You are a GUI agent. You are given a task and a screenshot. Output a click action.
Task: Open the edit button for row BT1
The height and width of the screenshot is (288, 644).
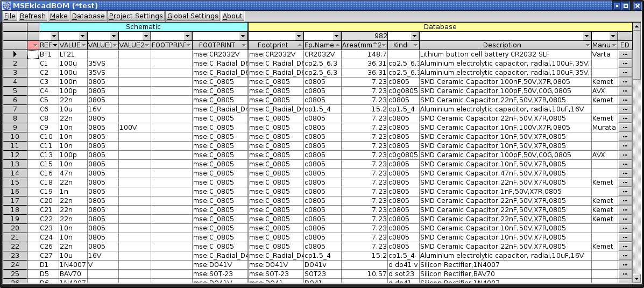625,54
